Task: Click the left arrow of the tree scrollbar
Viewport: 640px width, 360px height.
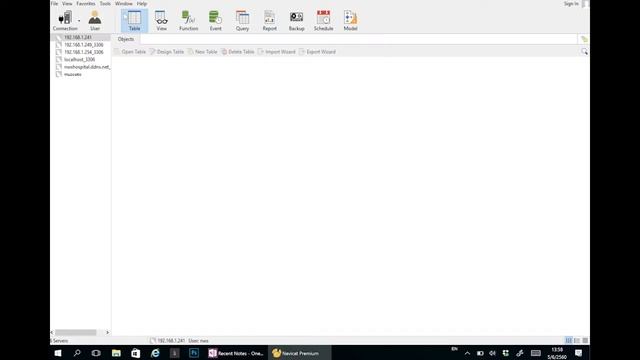Action: click(52, 332)
